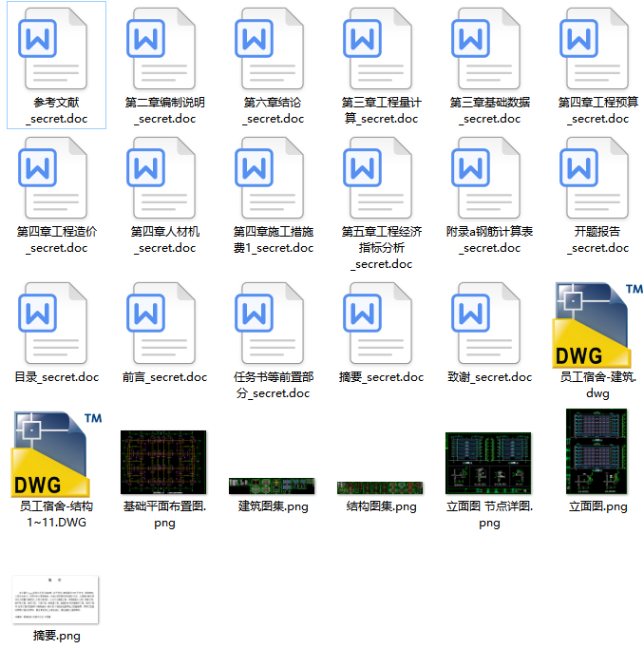Screen dimensions: 644x649
Task: Click the 致谢_secret.doc file icon
Action: click(x=486, y=323)
